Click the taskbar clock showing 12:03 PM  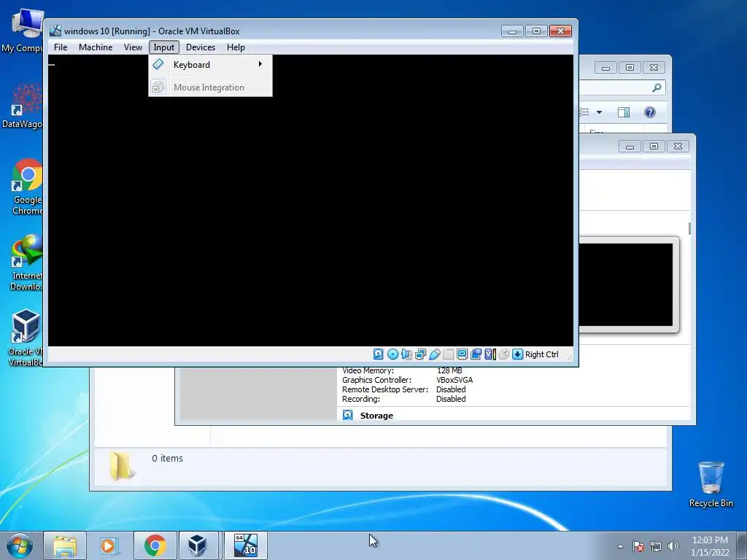(x=710, y=546)
